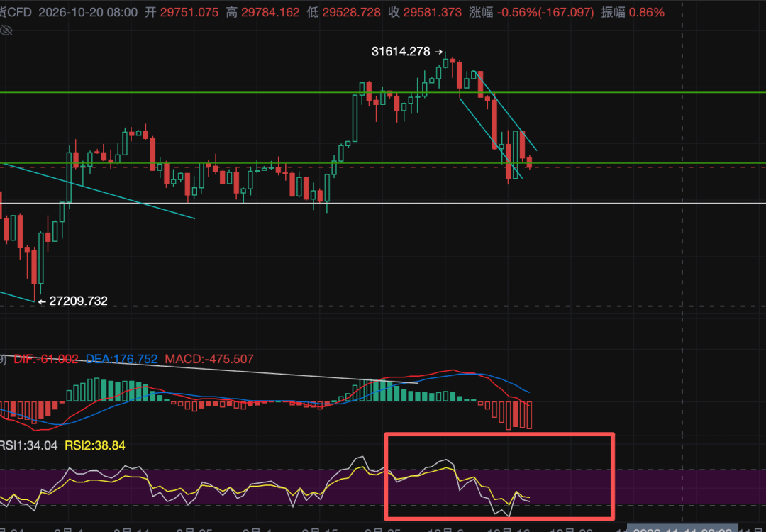Viewport: 766px width, 532px height.
Task: Click the 27209.732 low price label
Action: [x=78, y=301]
